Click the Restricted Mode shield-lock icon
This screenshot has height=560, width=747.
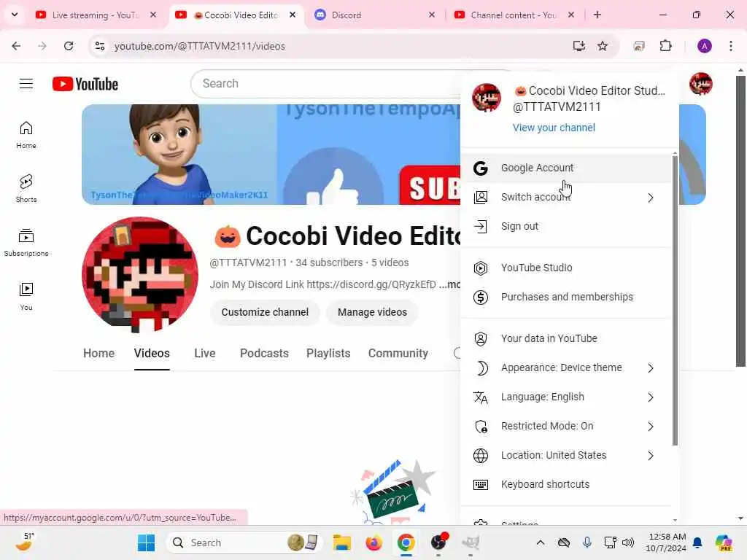click(x=481, y=426)
